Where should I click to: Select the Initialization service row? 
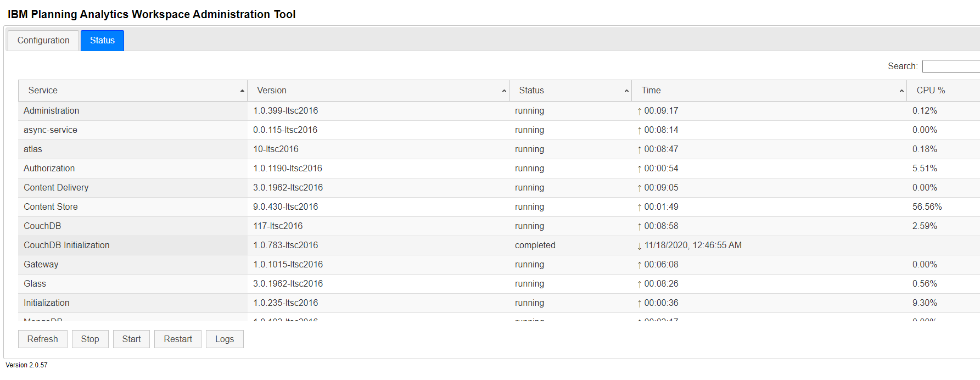click(499, 303)
